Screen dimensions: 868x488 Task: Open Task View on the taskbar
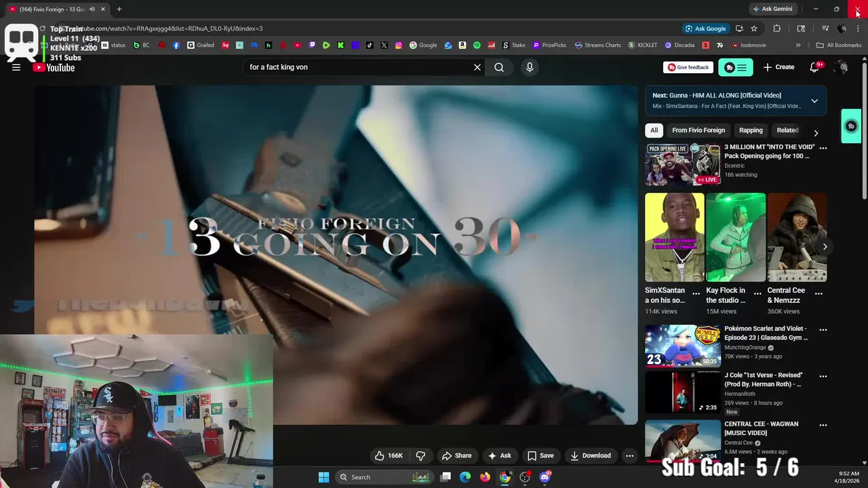click(x=446, y=477)
